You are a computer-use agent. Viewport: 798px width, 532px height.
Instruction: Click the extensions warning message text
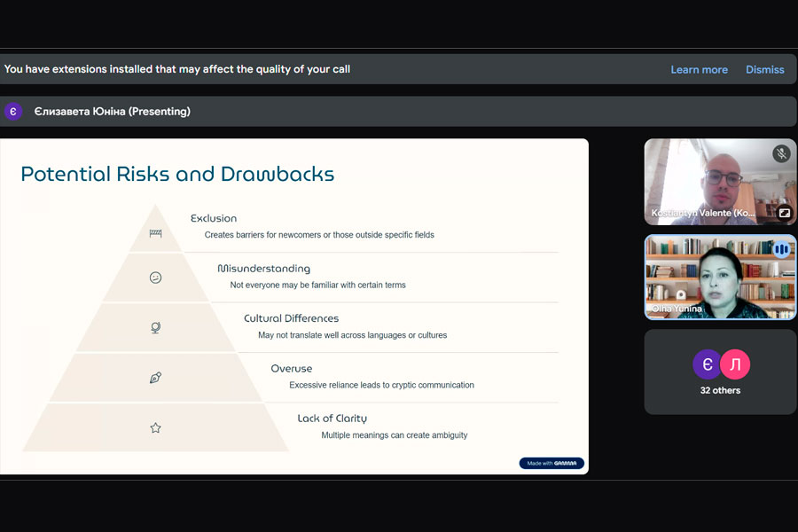(177, 69)
